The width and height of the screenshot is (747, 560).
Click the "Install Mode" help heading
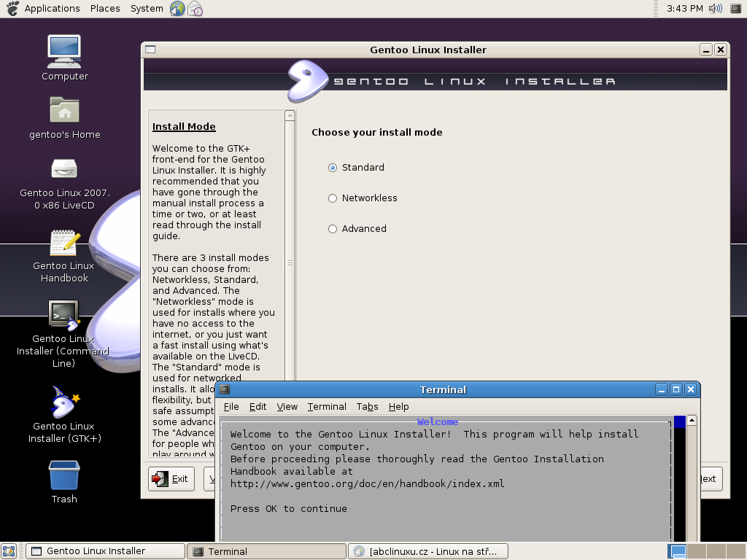[x=184, y=127]
